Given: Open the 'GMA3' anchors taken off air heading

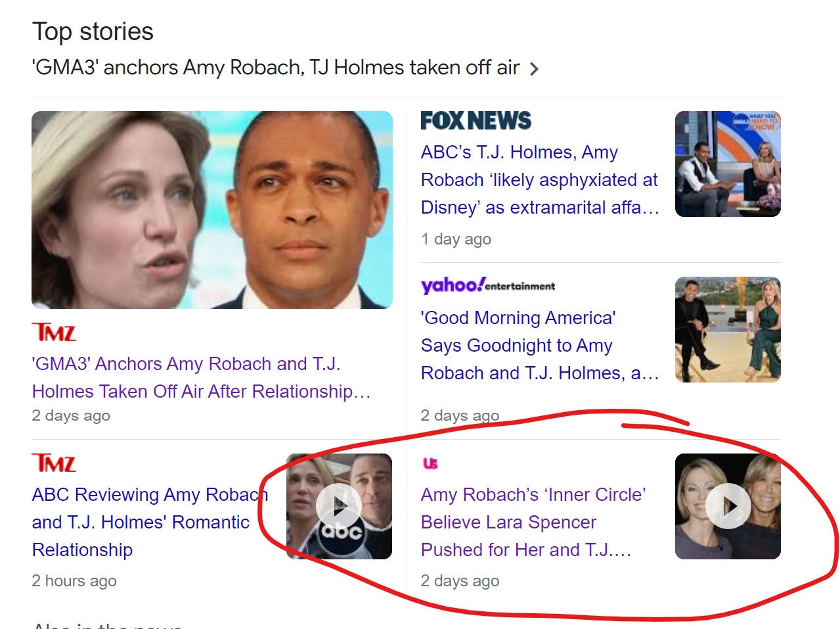Looking at the screenshot, I should [276, 68].
